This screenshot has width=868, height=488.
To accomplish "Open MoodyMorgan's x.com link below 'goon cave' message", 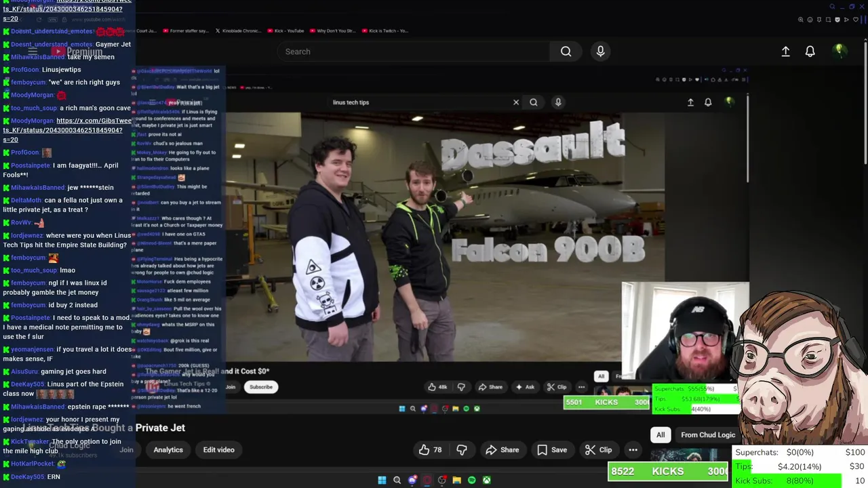I will (x=67, y=130).
